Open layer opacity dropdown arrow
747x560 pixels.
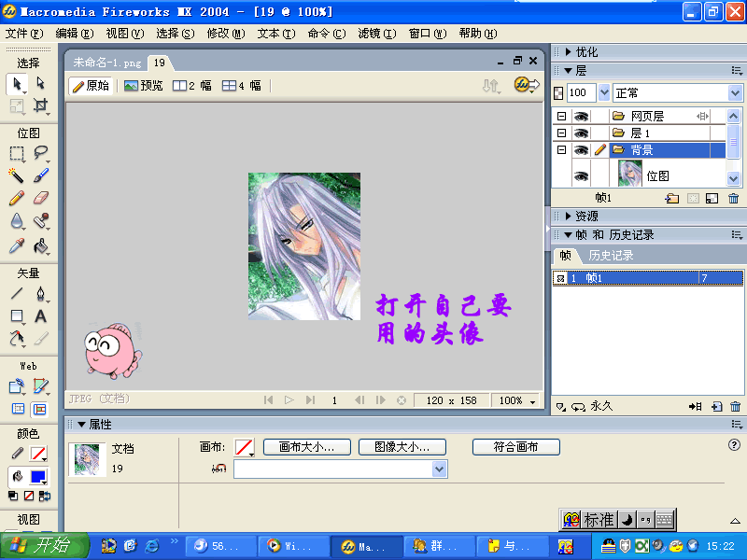click(604, 92)
